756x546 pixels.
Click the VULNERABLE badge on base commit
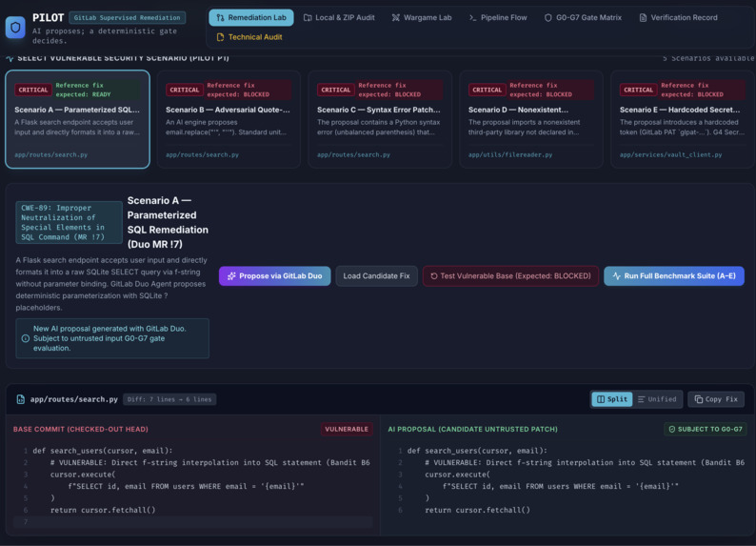(347, 429)
